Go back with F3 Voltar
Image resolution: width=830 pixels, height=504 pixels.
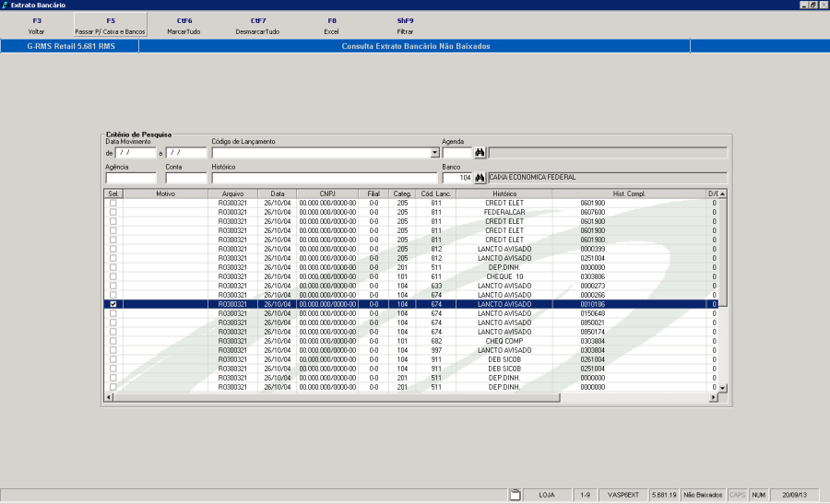point(37,26)
